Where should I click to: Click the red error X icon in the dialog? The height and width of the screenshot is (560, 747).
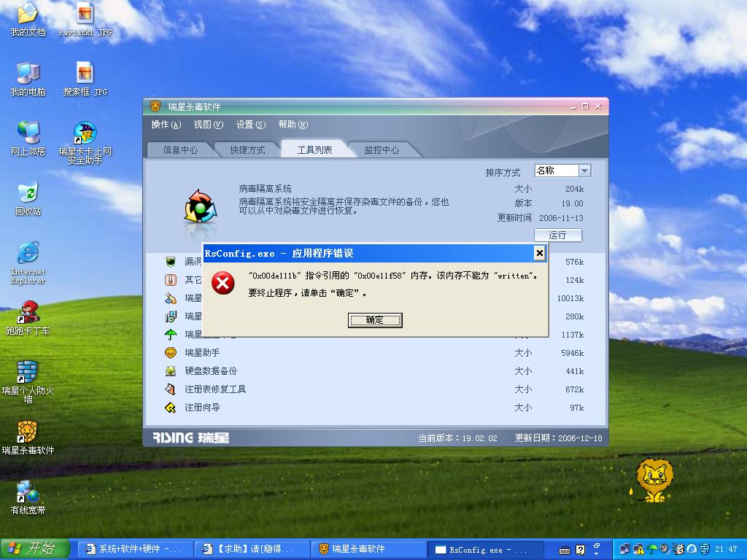tap(223, 283)
